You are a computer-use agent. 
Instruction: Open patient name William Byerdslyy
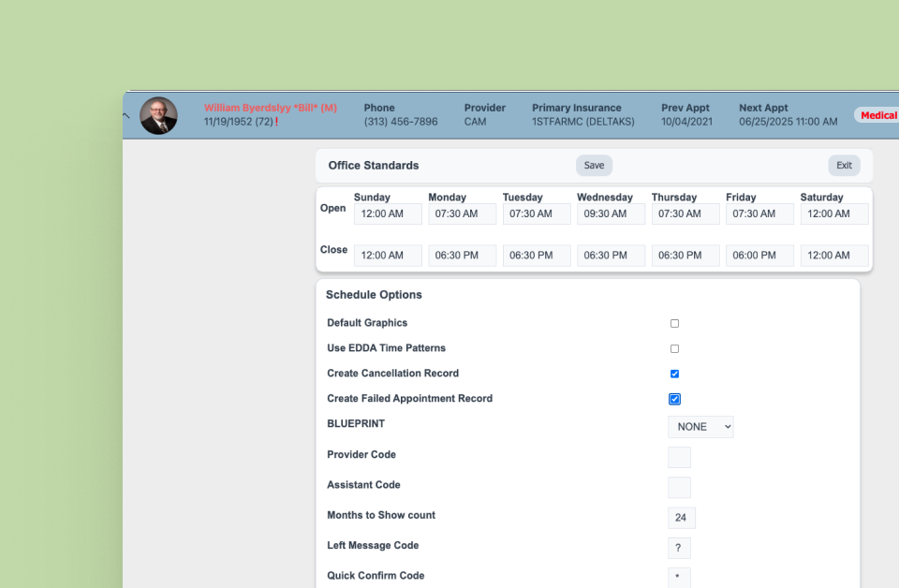pos(270,108)
